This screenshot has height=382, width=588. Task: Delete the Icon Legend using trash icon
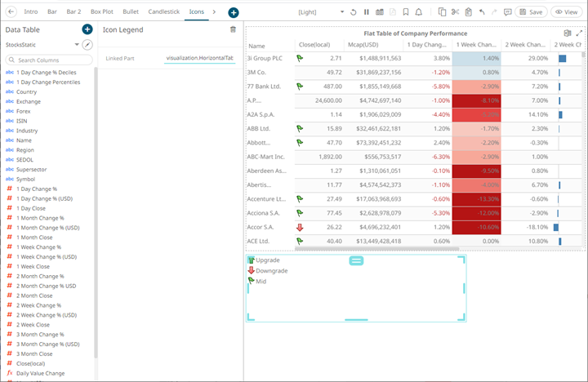[x=233, y=29]
